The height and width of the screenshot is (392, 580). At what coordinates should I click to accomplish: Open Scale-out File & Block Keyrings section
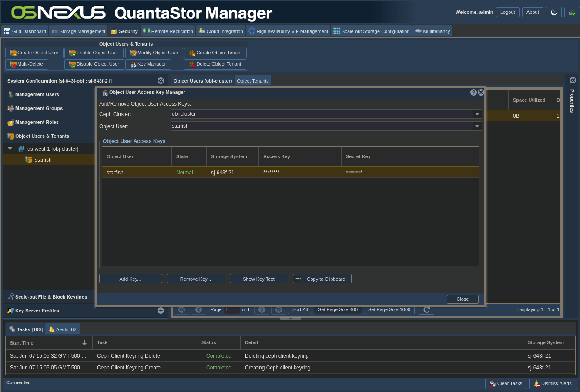point(51,297)
